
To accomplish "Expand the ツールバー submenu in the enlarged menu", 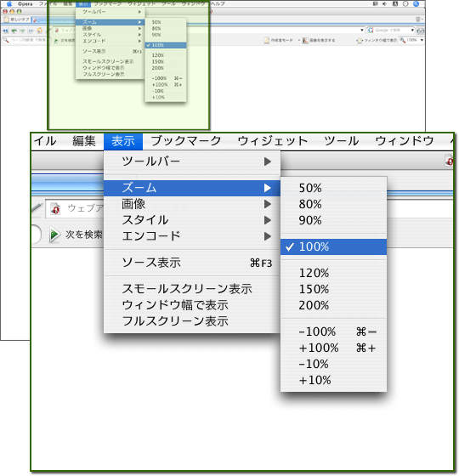I will (192, 161).
